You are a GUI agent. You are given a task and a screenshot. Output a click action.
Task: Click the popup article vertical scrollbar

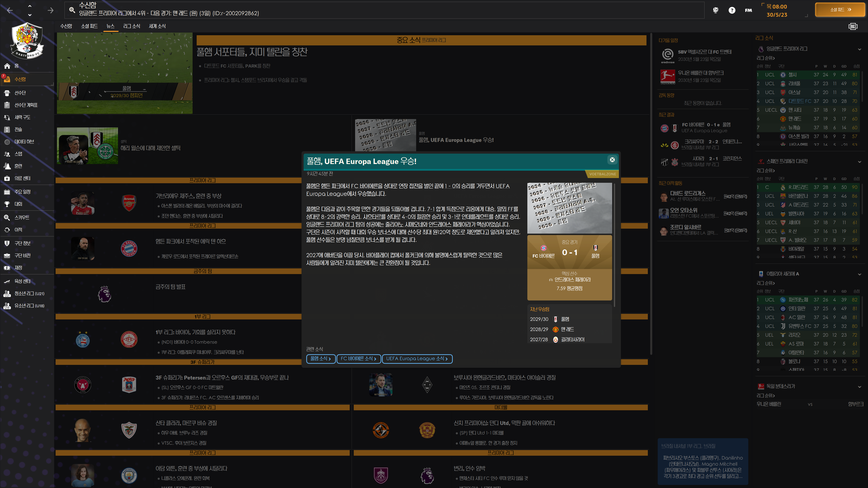tap(615, 245)
